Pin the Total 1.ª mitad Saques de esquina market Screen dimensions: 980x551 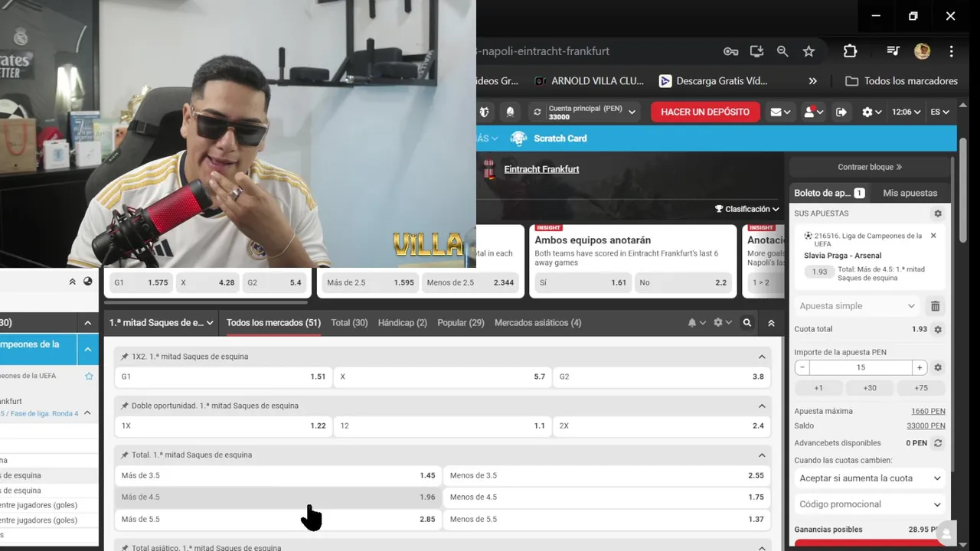[125, 455]
